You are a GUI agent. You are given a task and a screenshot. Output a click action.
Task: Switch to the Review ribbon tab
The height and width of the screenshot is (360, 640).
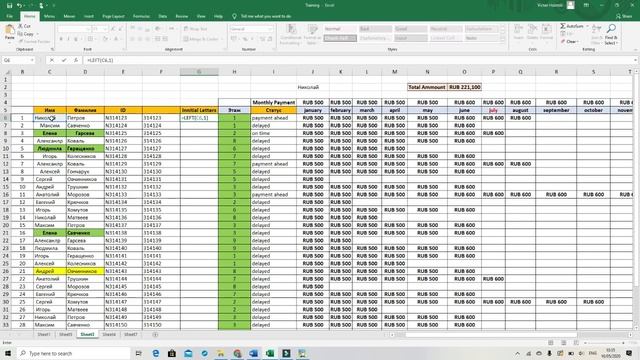[x=182, y=16]
